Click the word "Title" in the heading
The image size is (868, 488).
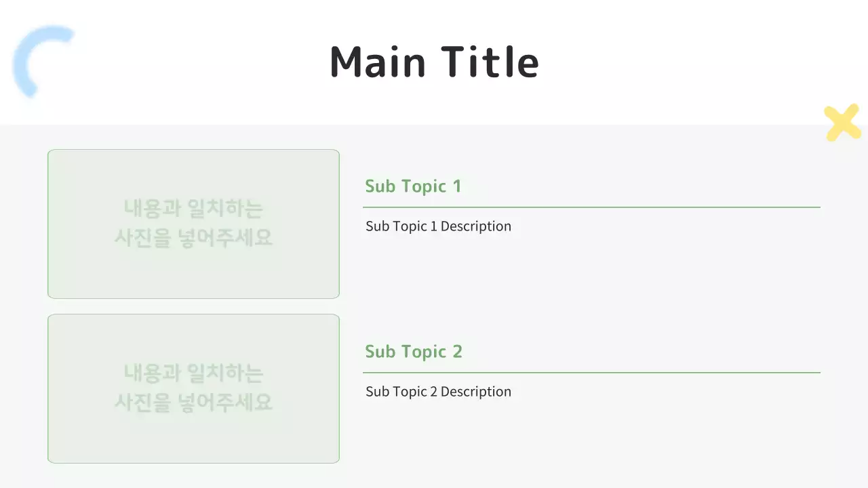pyautogui.click(x=491, y=62)
